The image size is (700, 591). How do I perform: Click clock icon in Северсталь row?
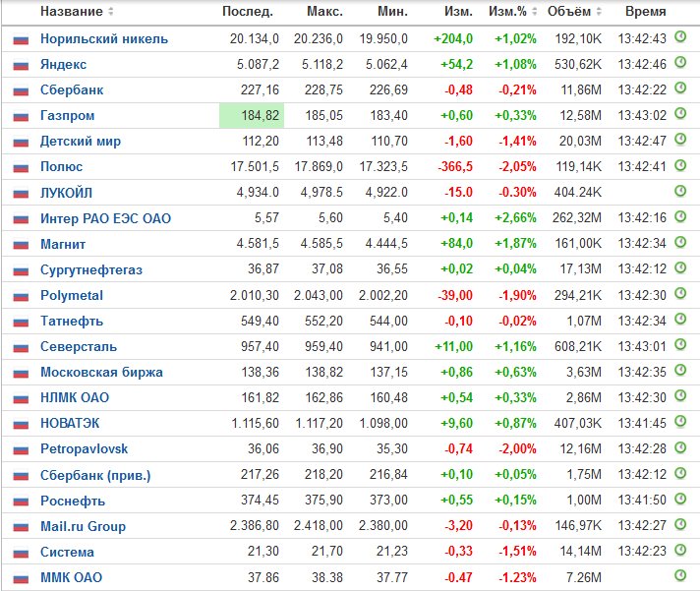(x=680, y=344)
